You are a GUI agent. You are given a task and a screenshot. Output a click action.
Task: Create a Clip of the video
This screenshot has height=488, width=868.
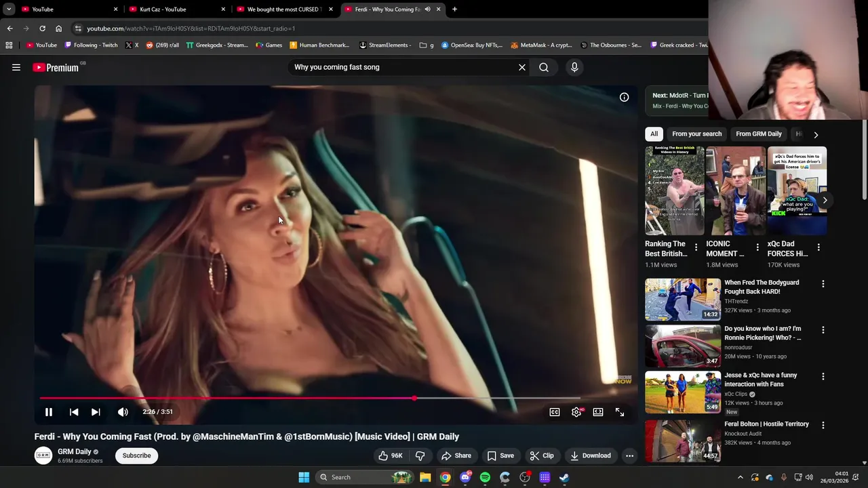click(542, 455)
